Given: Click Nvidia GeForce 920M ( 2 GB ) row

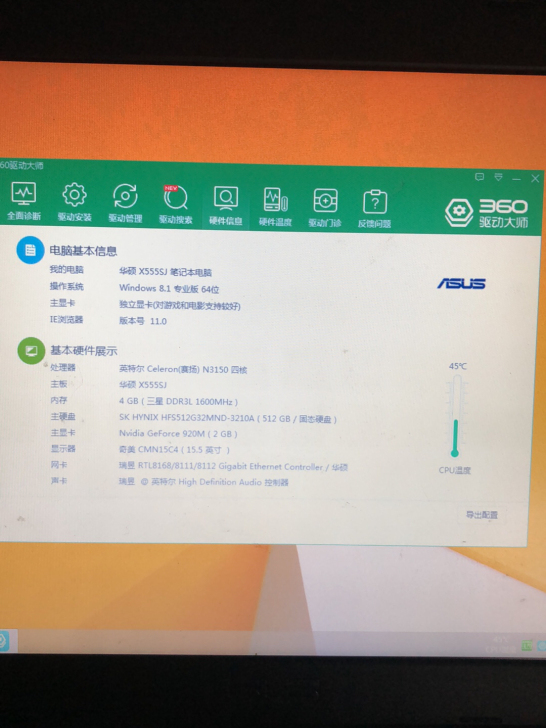Looking at the screenshot, I should [178, 434].
